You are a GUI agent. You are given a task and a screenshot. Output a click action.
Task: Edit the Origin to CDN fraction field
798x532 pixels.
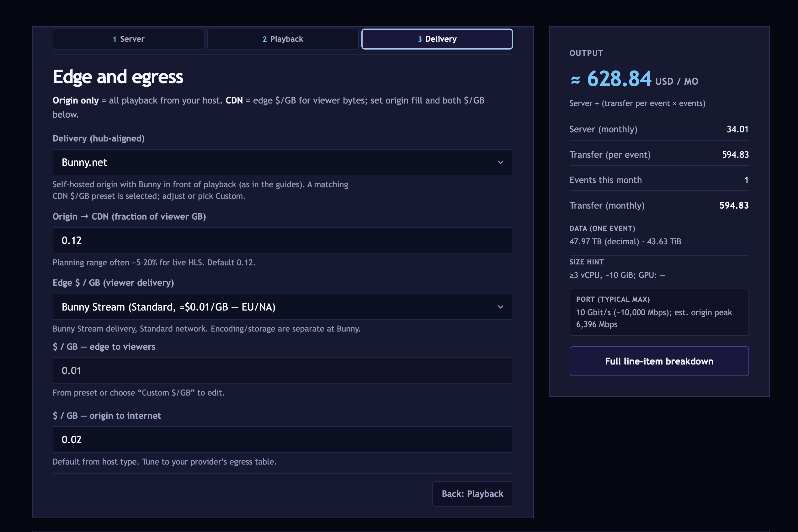coord(282,240)
